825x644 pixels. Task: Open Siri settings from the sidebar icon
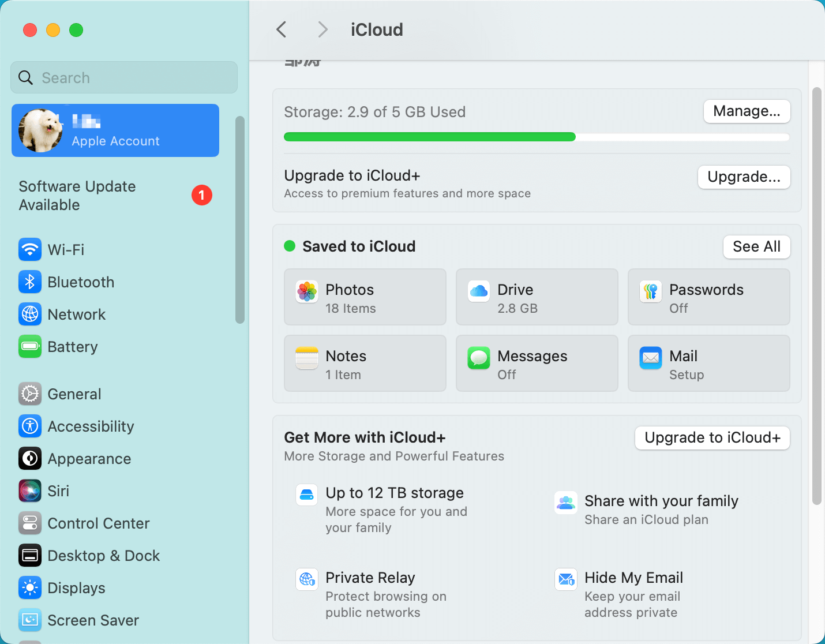[x=30, y=491]
